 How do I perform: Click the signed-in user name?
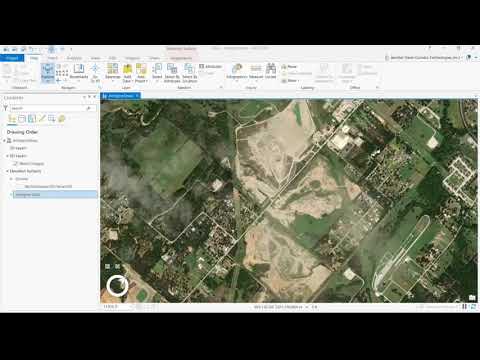pos(425,58)
